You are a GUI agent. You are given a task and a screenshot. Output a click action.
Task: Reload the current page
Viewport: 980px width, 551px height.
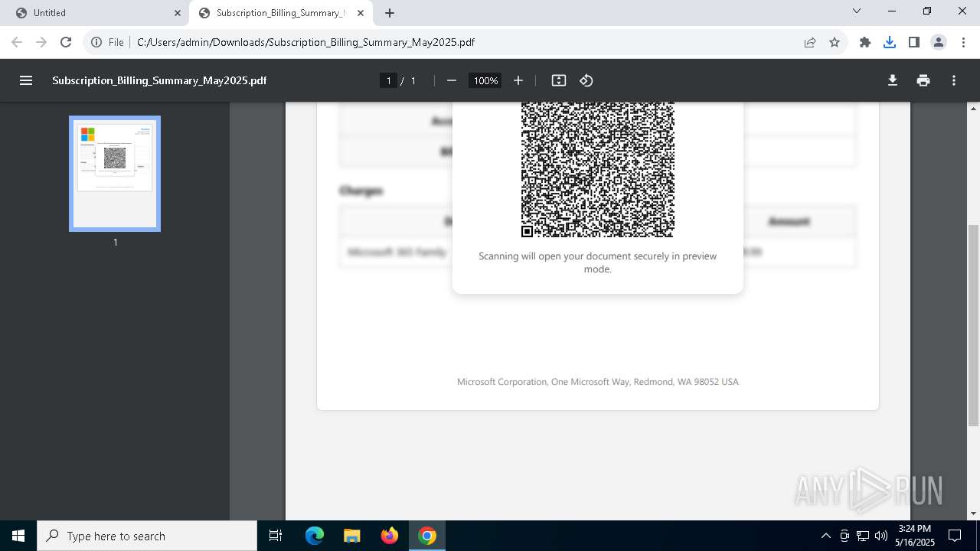coord(66,42)
